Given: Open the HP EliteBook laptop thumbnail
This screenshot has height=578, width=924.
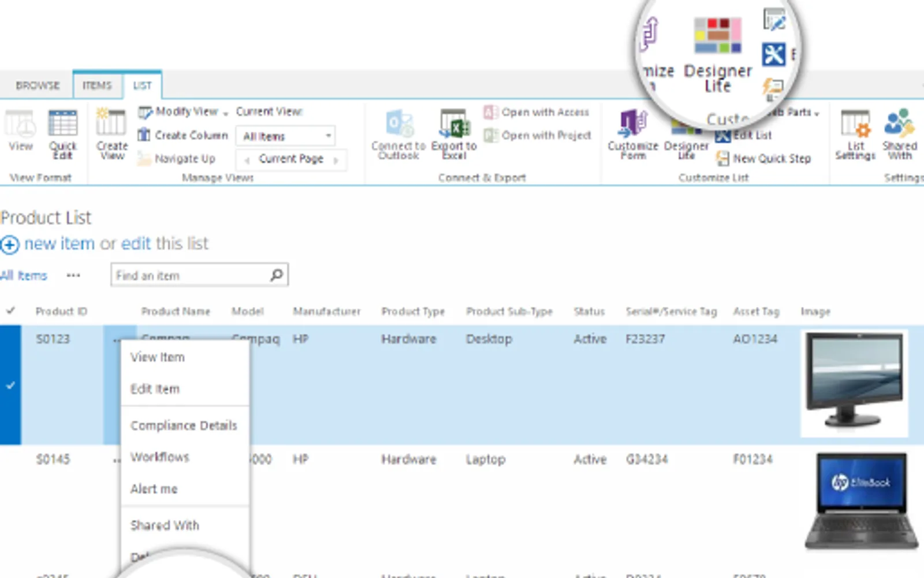Looking at the screenshot, I should 860,501.
